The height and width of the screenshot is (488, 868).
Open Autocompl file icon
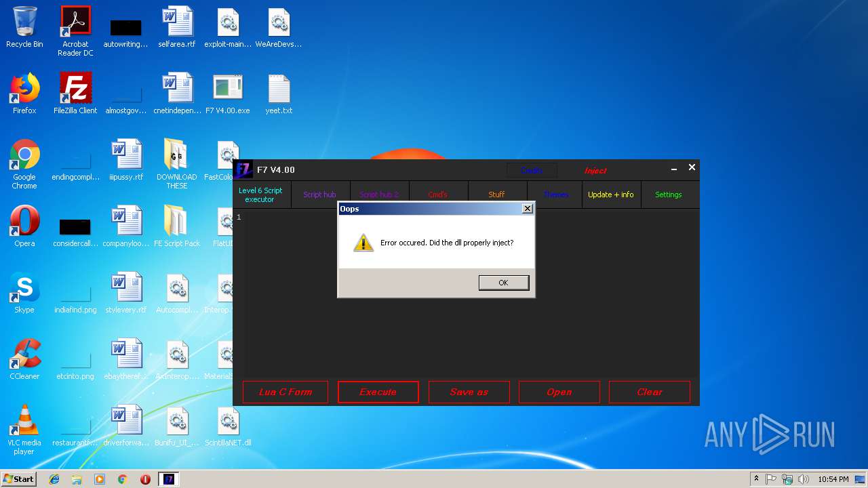pos(177,293)
